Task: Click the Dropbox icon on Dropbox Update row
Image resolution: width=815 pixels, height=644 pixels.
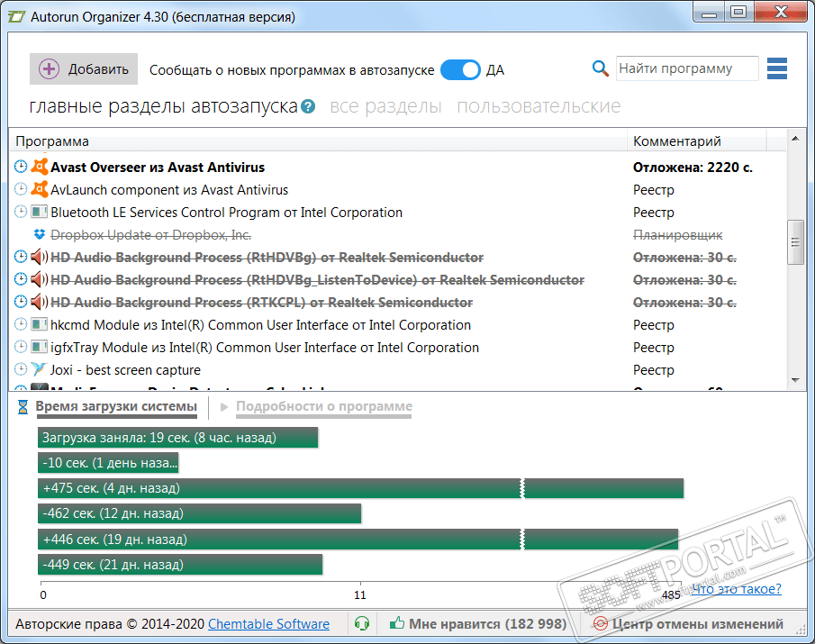Action: (x=40, y=234)
